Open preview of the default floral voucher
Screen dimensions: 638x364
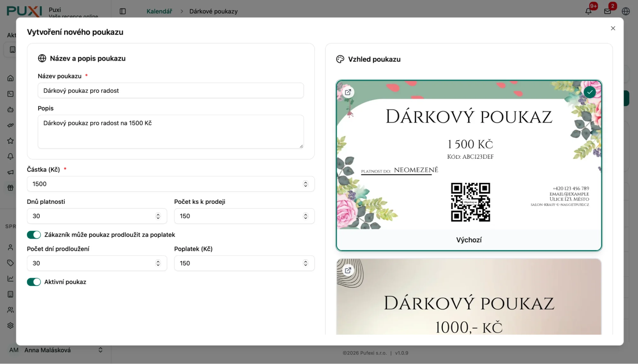348,92
